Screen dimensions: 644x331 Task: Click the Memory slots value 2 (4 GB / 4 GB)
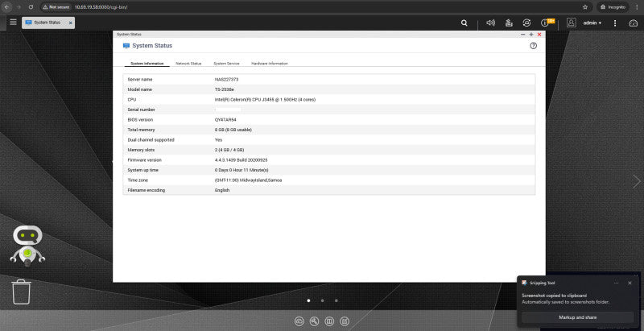click(x=229, y=150)
